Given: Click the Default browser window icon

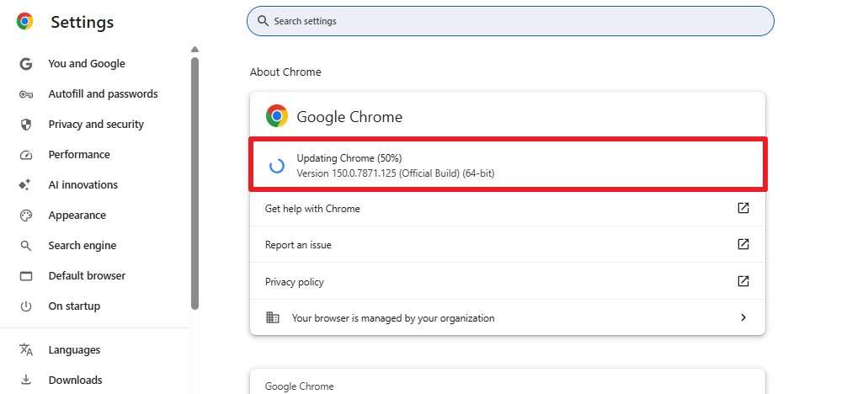Looking at the screenshot, I should 25,275.
